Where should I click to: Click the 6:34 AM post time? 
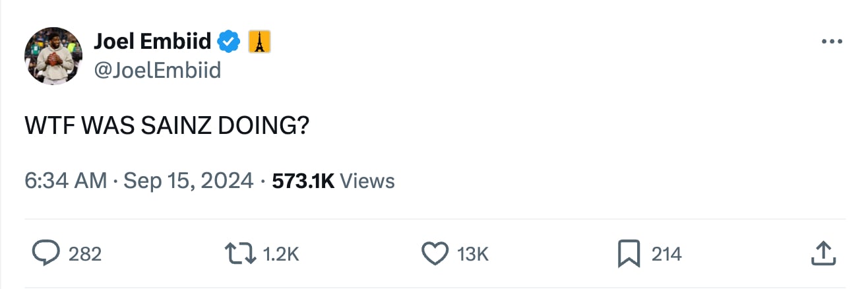pyautogui.click(x=65, y=180)
